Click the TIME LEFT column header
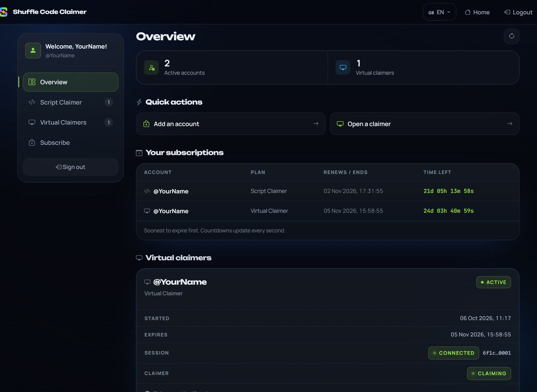The height and width of the screenshot is (392, 537). (437, 172)
